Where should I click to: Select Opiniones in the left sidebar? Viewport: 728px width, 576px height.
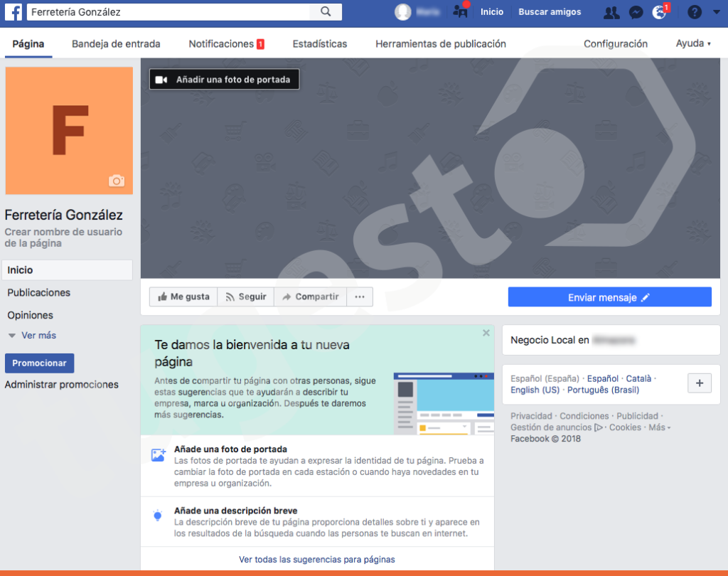(30, 315)
